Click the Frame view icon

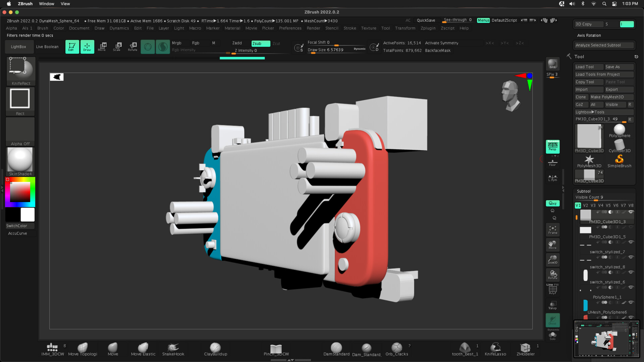click(552, 230)
